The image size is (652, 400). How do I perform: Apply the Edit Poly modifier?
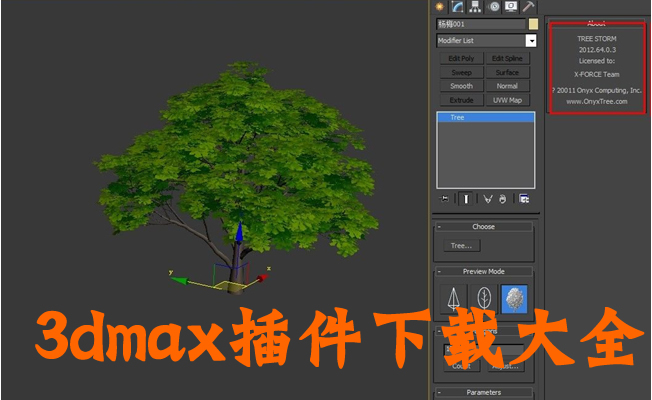click(462, 59)
